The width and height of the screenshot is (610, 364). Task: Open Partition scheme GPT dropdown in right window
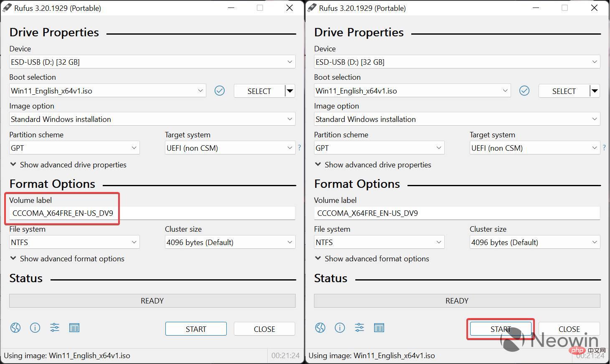point(379,148)
